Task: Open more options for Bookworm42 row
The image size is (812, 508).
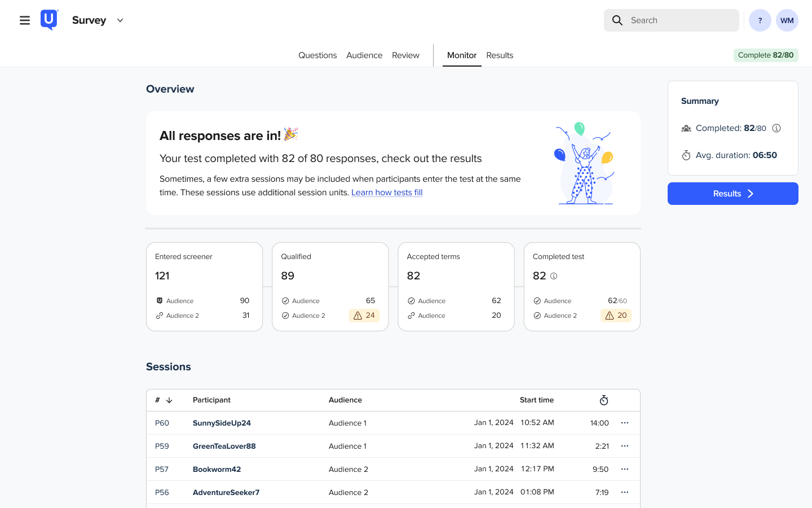Action: pos(625,469)
